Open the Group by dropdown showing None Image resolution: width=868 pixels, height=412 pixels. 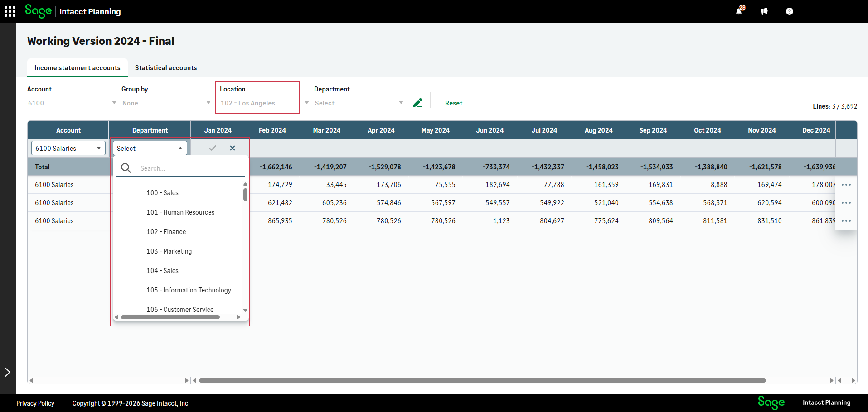(x=166, y=103)
